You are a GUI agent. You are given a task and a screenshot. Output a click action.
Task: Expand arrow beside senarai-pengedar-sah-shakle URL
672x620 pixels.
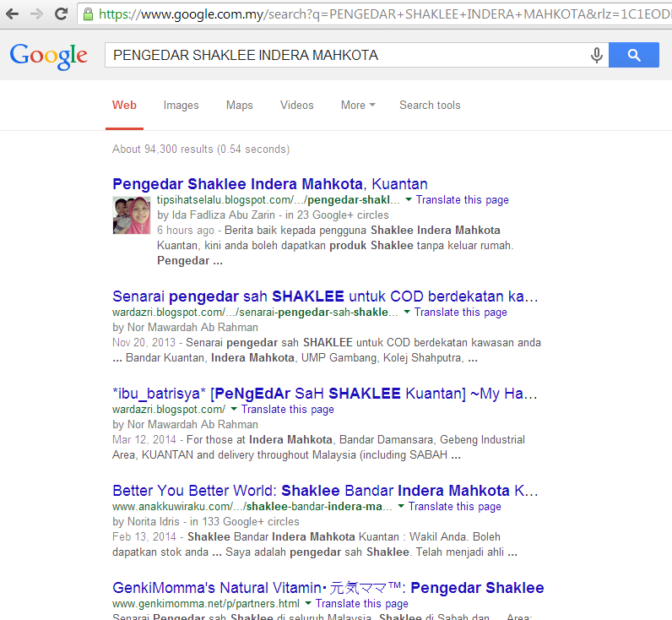pyautogui.click(x=407, y=312)
